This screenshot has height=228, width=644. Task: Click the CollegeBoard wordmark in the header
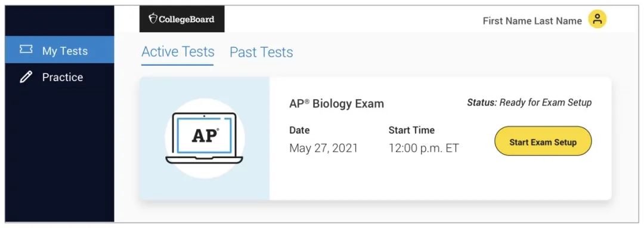click(187, 19)
